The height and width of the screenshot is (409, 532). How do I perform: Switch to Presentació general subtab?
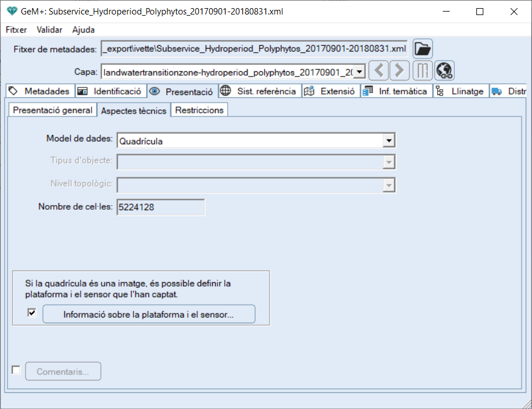[53, 110]
